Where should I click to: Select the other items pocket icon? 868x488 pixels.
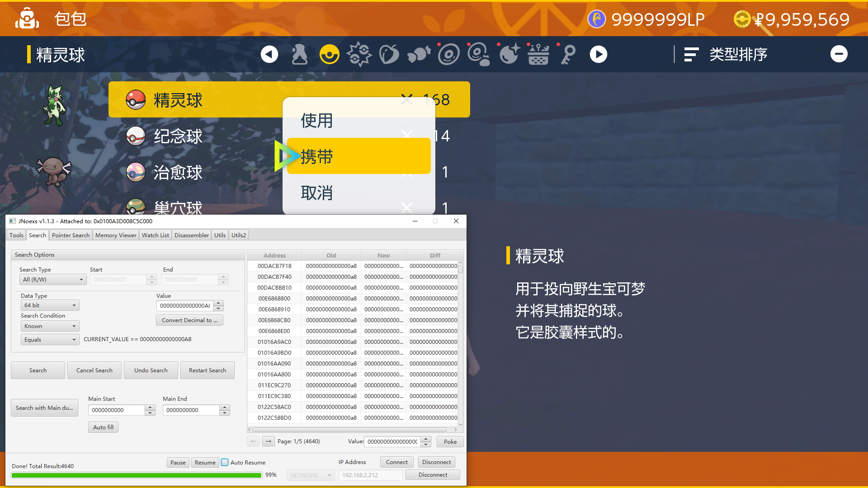419,55
